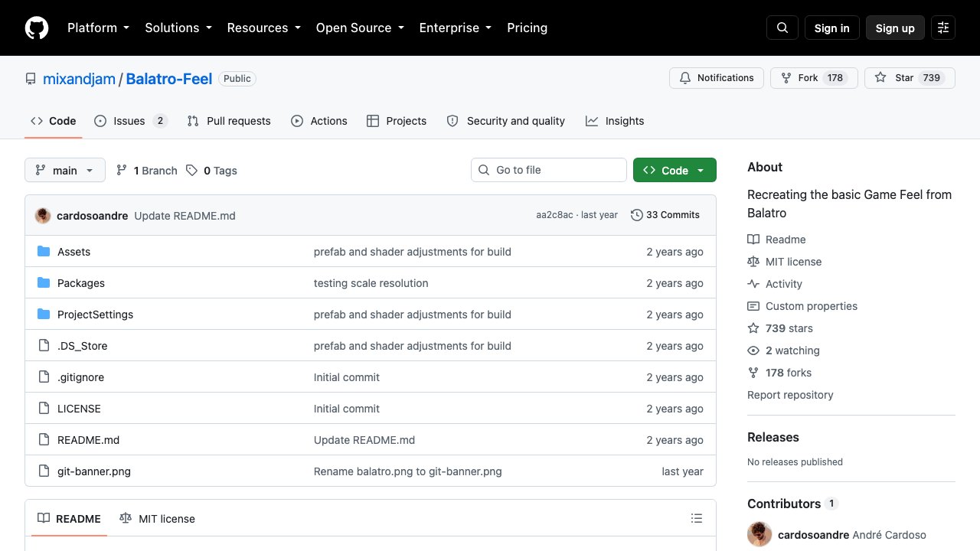Expand the Open Source menu
980x551 pixels.
(x=360, y=28)
